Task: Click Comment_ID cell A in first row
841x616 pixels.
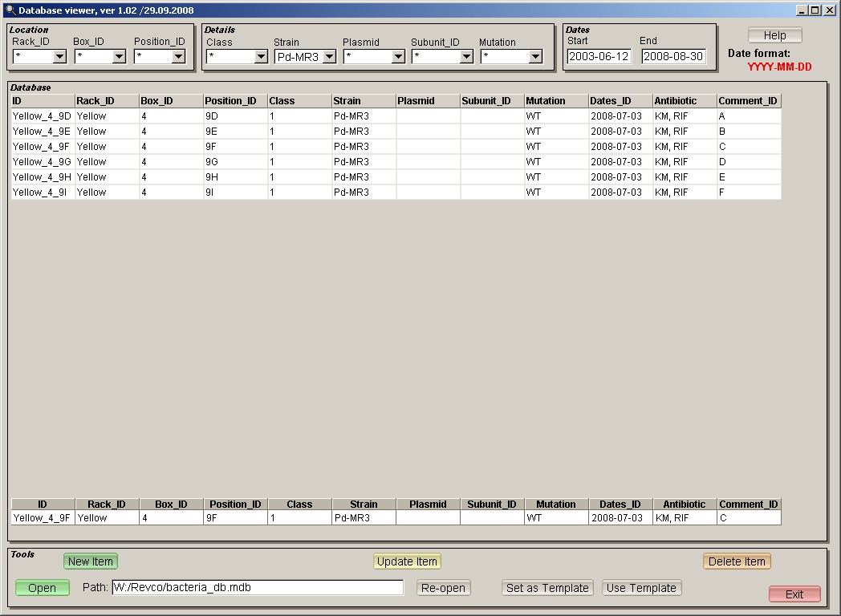Action: [x=749, y=115]
